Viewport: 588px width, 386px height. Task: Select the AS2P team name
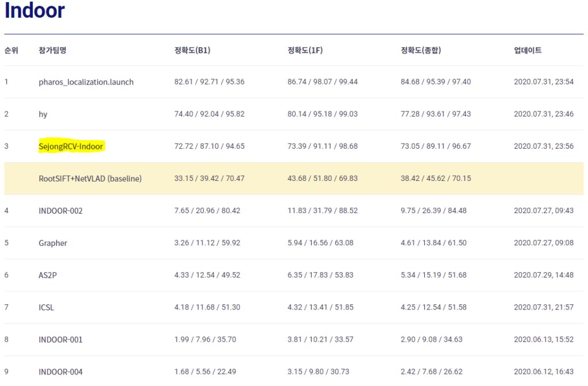48,275
